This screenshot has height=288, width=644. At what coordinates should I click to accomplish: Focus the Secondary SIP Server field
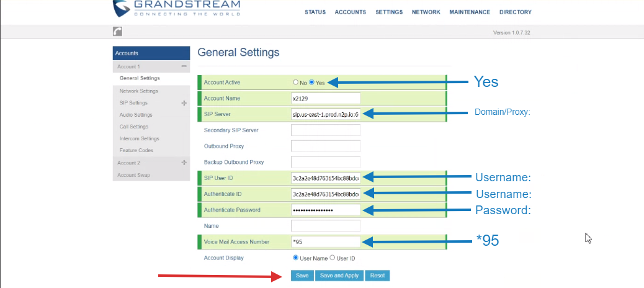pos(326,130)
